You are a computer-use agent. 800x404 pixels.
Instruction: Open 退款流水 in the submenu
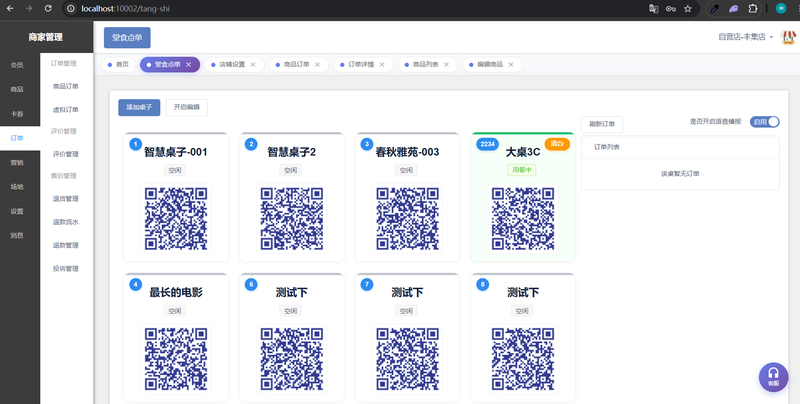point(66,222)
